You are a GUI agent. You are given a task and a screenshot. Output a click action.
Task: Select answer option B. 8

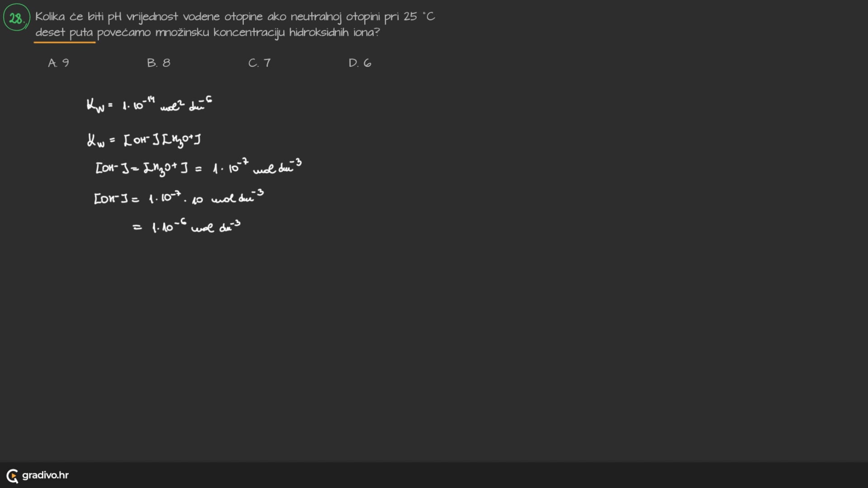159,63
